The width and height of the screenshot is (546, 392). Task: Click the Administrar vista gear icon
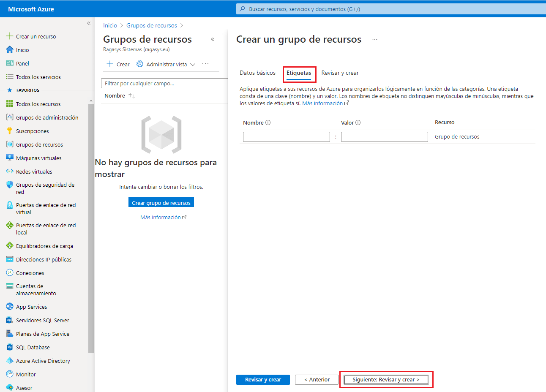coord(140,64)
